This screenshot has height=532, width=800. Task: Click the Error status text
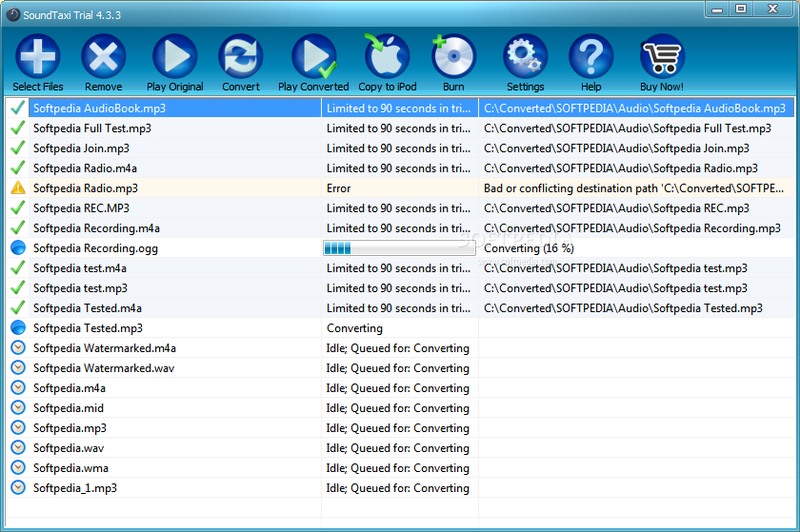coord(339,188)
